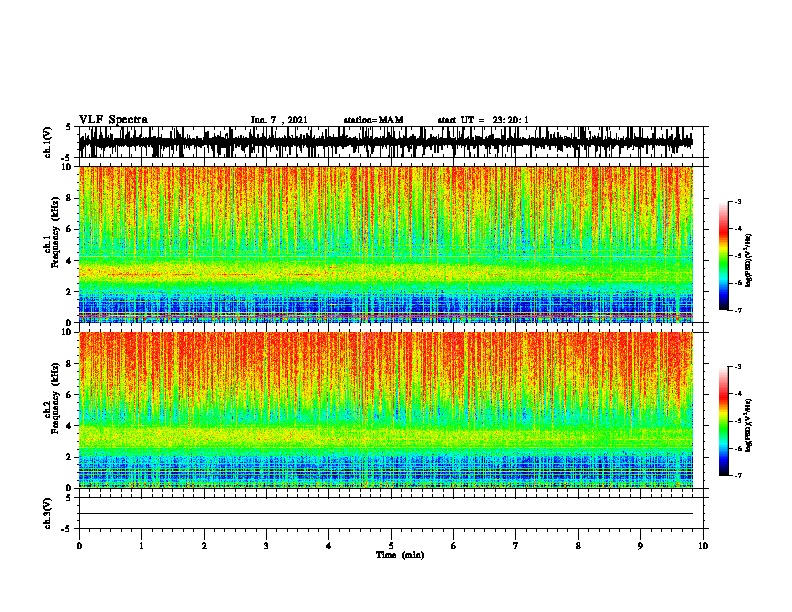The width and height of the screenshot is (792, 612).
Task: Click the "Time (min)" axis label
Action: [400, 555]
